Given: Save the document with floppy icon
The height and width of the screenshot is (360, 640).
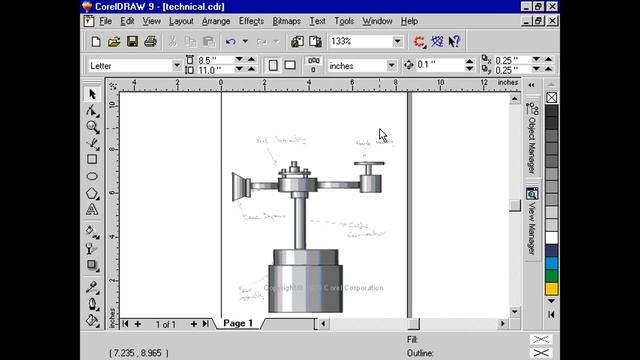Looking at the screenshot, I should pyautogui.click(x=132, y=42).
